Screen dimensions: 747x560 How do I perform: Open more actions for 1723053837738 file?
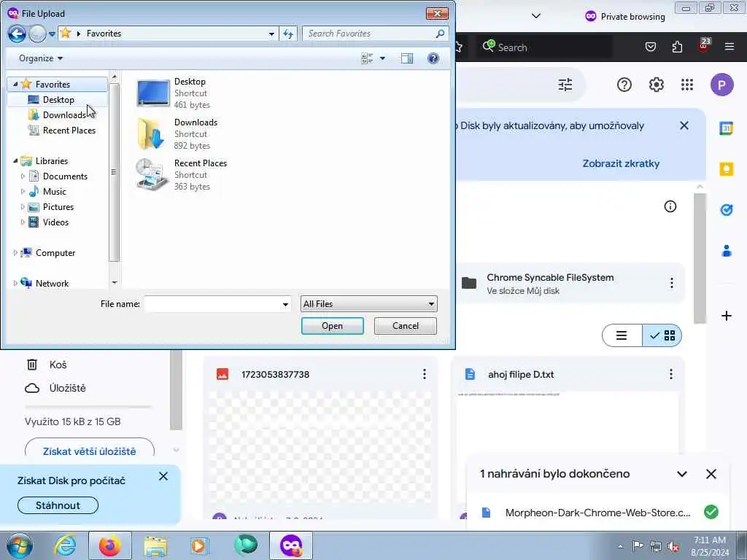[424, 374]
